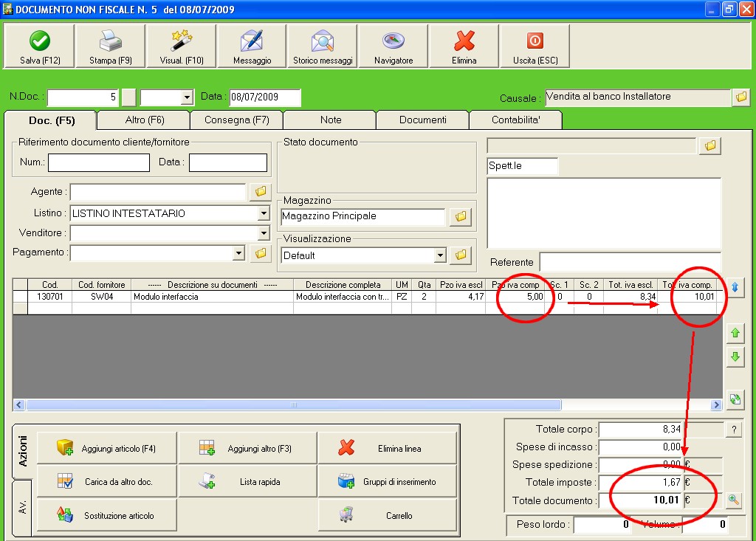Delete document with Elimina toolbar button
756x541 pixels.
[464, 46]
